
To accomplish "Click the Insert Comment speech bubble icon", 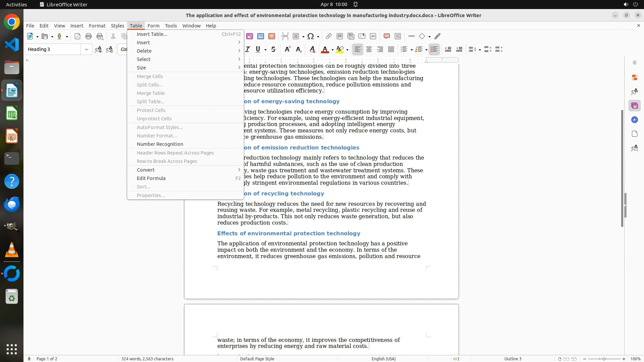I will pos(386,36).
